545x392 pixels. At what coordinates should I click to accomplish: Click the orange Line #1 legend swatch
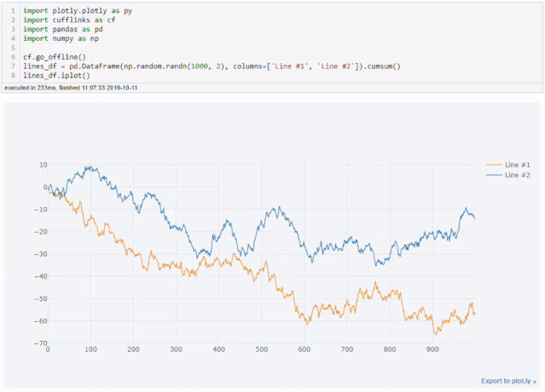(493, 164)
